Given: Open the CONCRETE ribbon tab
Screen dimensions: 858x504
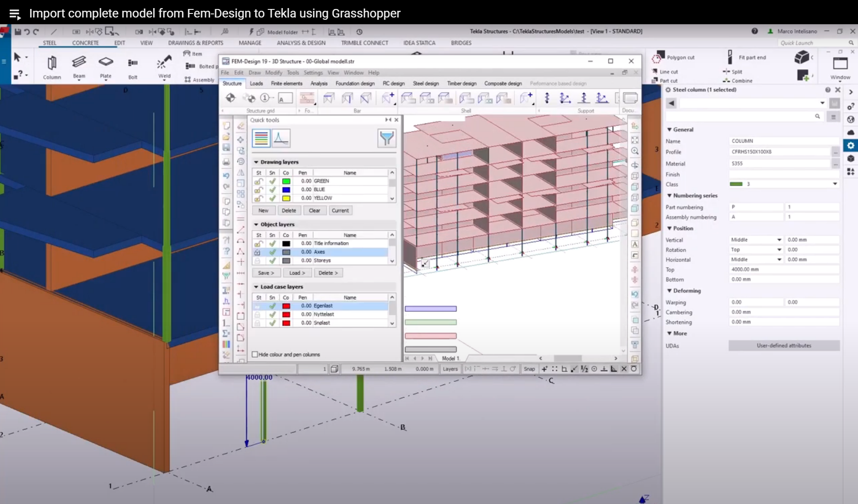Looking at the screenshot, I should tap(85, 43).
